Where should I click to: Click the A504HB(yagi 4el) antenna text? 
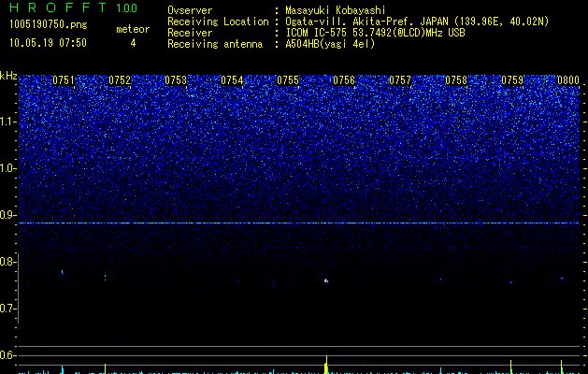coord(330,44)
